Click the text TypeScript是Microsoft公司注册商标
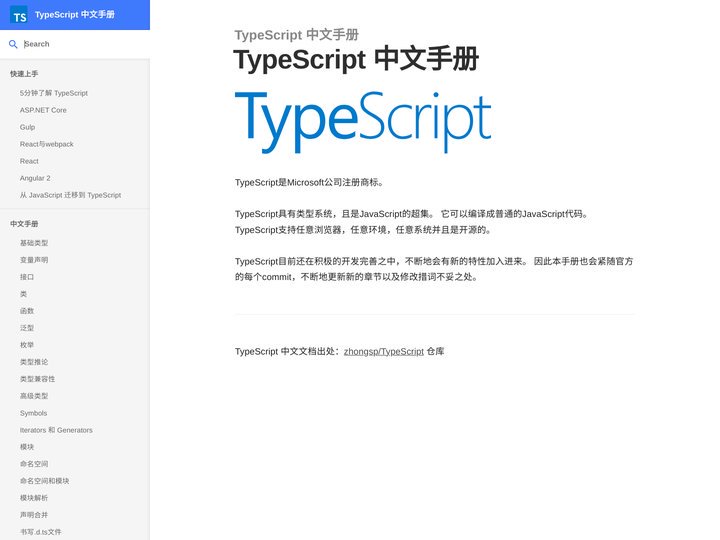The width and height of the screenshot is (720, 540). point(309,182)
